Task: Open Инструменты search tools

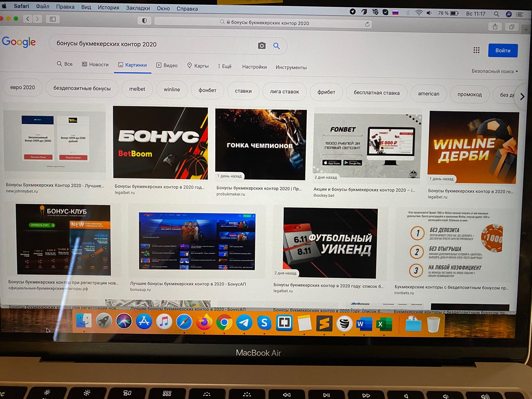Action: tap(291, 67)
